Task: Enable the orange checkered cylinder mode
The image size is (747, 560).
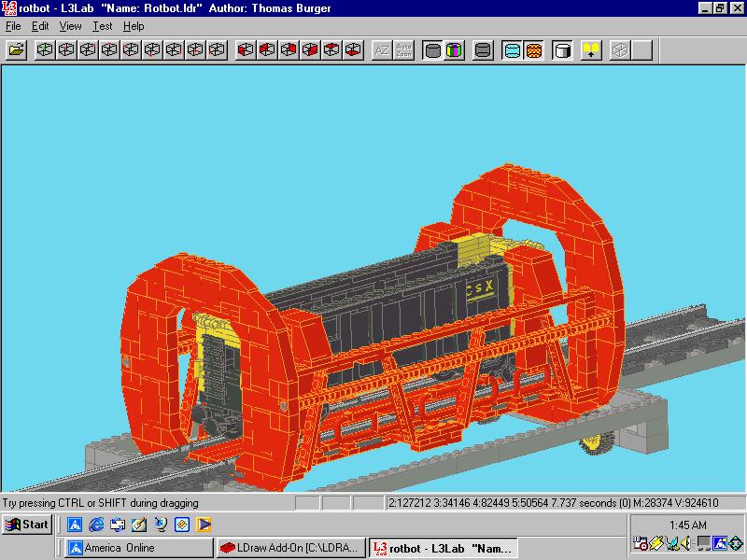Action: [533, 50]
